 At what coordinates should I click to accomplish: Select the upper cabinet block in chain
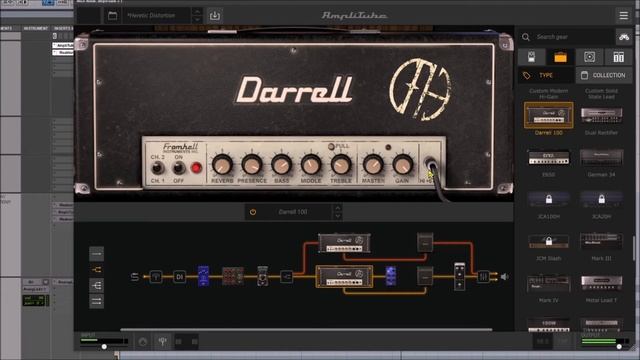425,243
